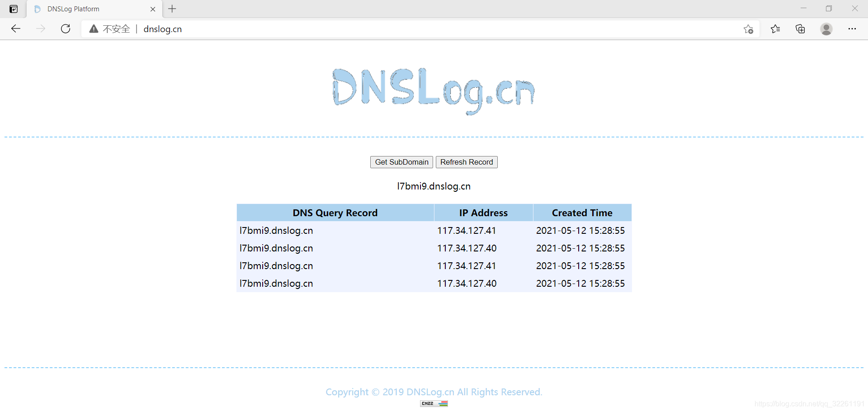Viewport: 868px width, 412px height.
Task: Click the IP Address column header
Action: click(483, 213)
